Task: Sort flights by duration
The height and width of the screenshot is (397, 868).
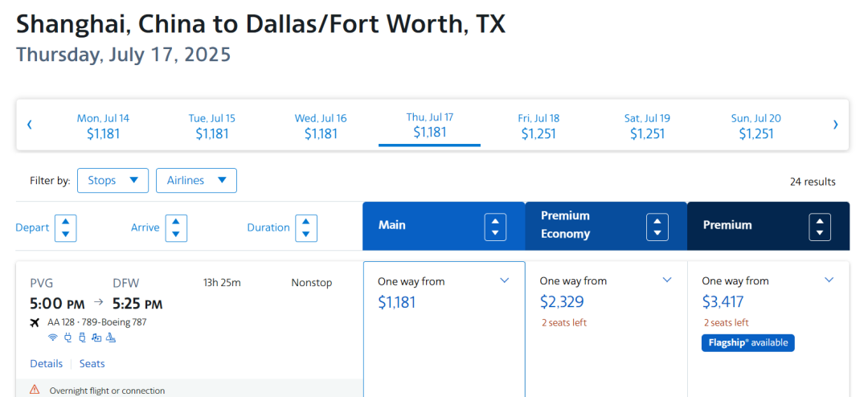Action: pyautogui.click(x=306, y=227)
